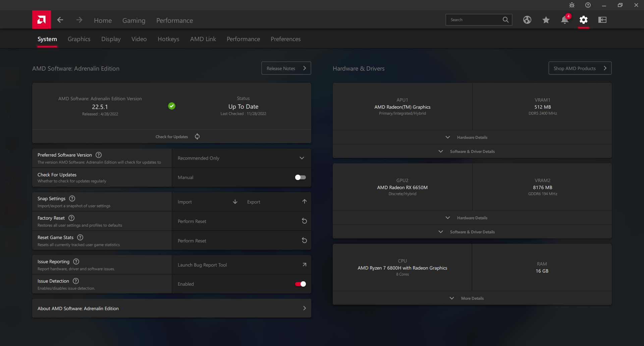
Task: Click the Launch Bug Report Tool arrow icon
Action: coord(305,265)
